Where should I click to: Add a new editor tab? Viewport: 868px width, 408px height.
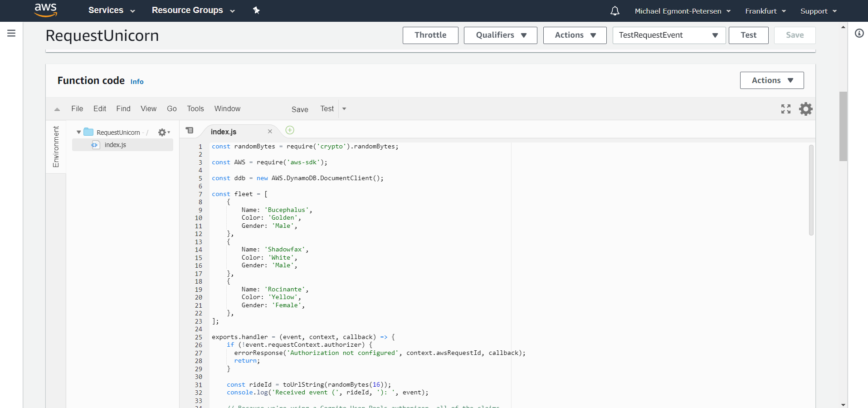click(x=290, y=130)
